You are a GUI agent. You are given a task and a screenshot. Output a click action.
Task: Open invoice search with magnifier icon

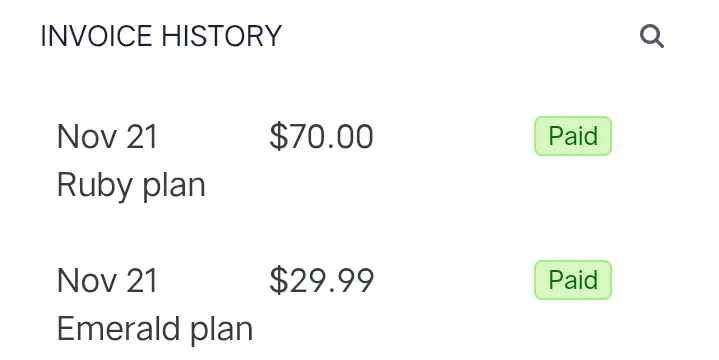click(x=652, y=36)
